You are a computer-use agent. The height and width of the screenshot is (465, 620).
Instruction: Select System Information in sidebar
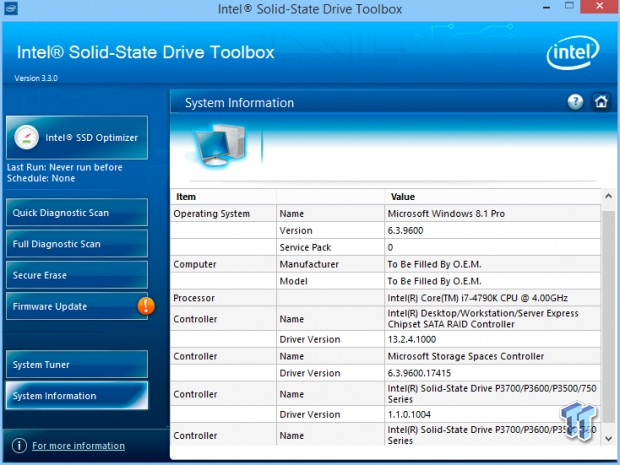tap(77, 395)
